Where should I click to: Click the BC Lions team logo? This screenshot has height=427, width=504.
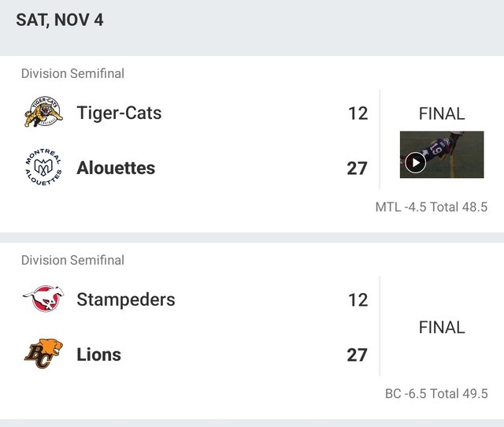pos(43,355)
